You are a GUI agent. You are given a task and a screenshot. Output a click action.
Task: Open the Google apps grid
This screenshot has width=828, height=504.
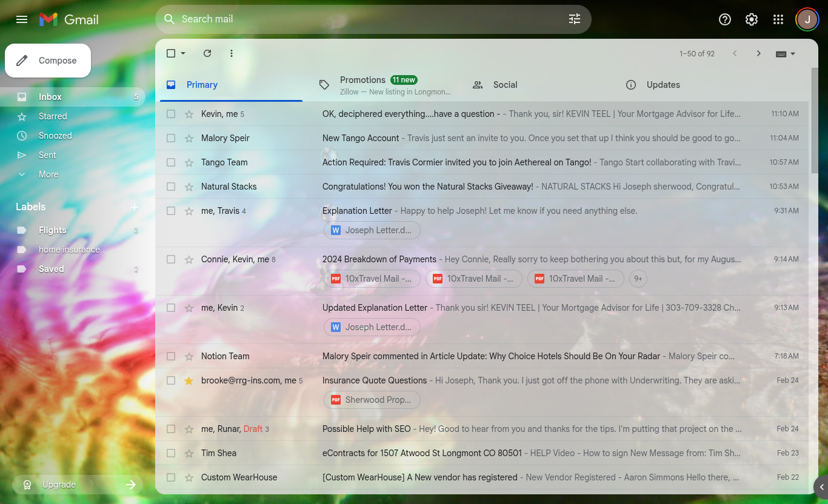coord(778,19)
